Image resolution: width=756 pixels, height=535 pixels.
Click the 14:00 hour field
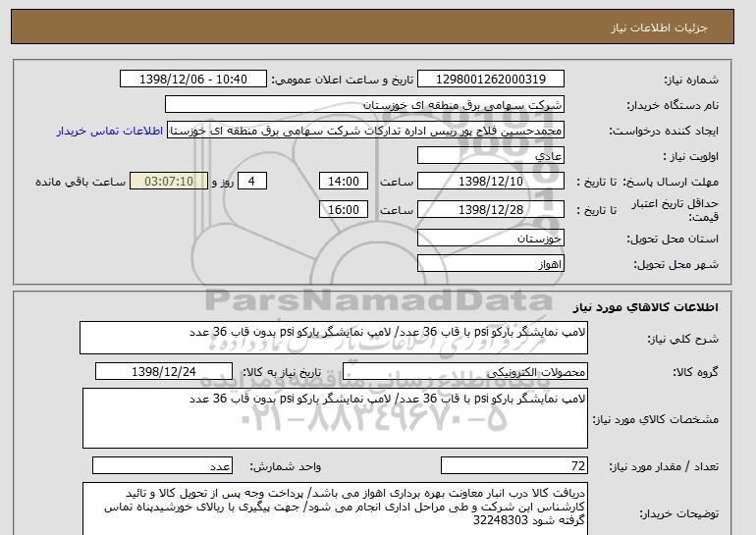coord(345,182)
